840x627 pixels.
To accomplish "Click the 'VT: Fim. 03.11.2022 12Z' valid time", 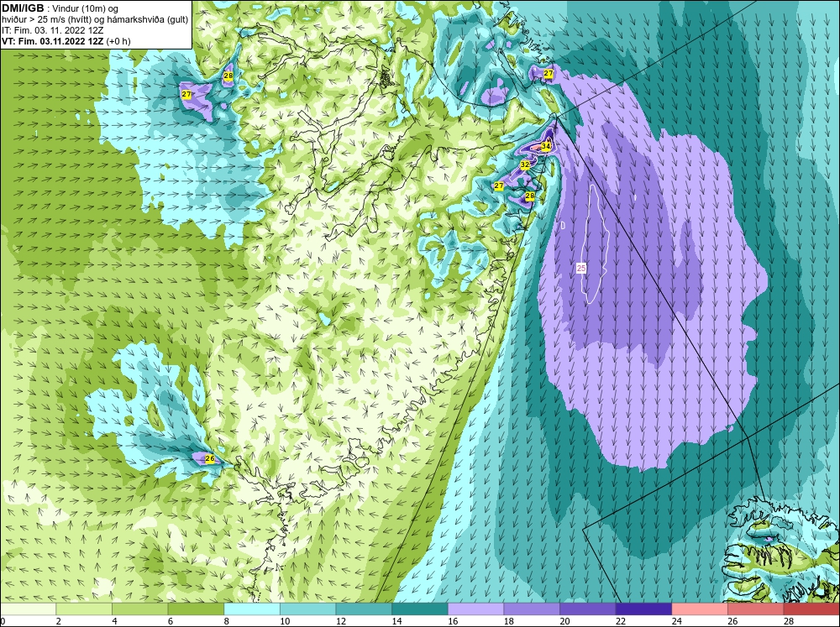I will (52, 41).
